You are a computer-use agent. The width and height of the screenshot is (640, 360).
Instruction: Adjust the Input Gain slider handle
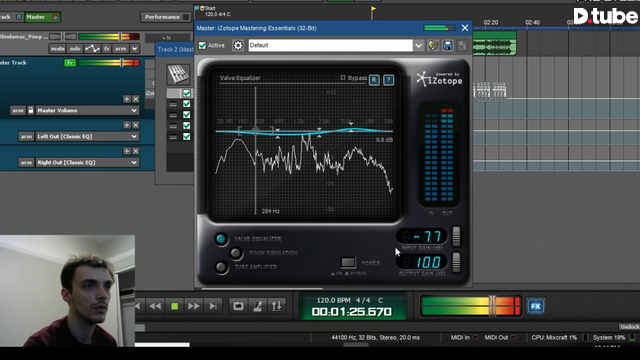click(456, 236)
